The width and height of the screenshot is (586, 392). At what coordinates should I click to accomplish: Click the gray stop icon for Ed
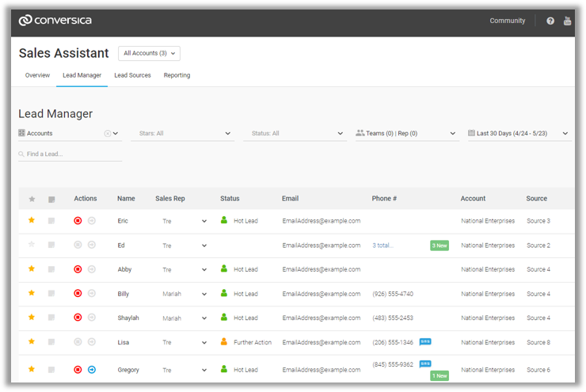78,245
